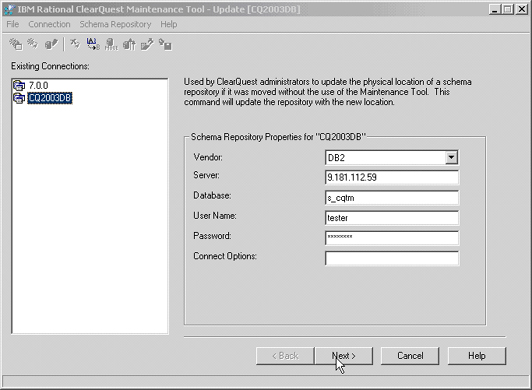Click the connection icon beside CQ2003DB
The width and height of the screenshot is (532, 390).
coord(19,98)
